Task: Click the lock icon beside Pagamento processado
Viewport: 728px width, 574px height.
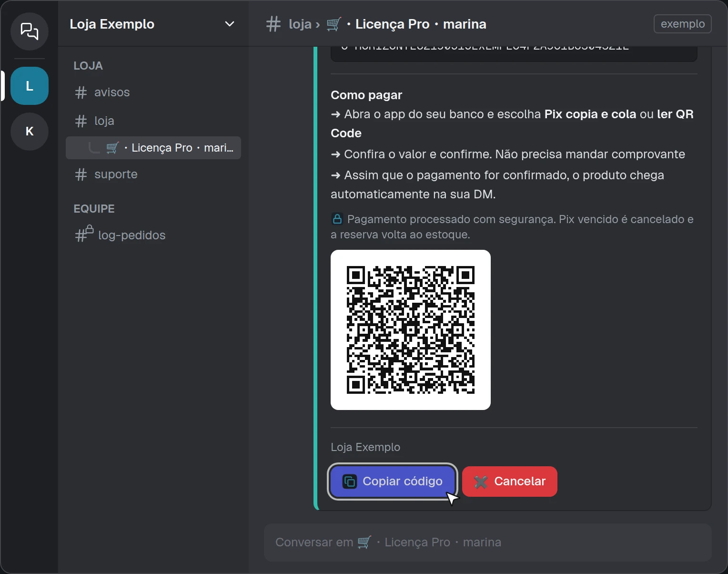Action: tap(337, 219)
